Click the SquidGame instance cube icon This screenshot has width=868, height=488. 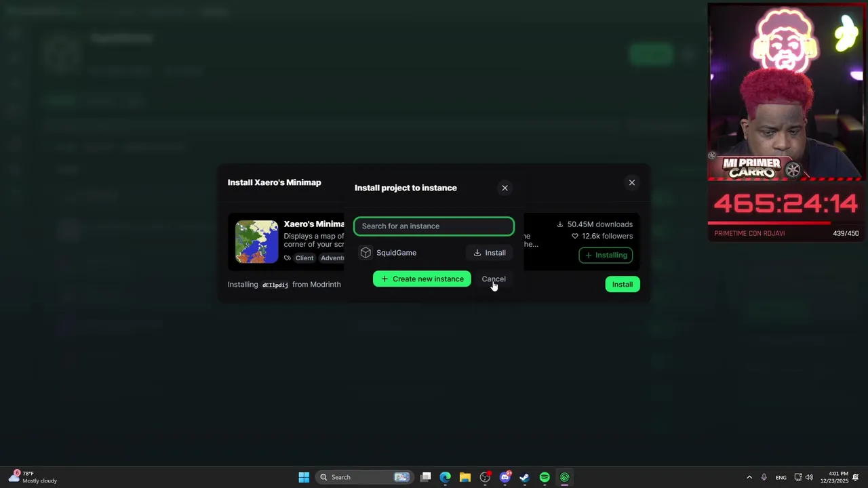coord(366,253)
